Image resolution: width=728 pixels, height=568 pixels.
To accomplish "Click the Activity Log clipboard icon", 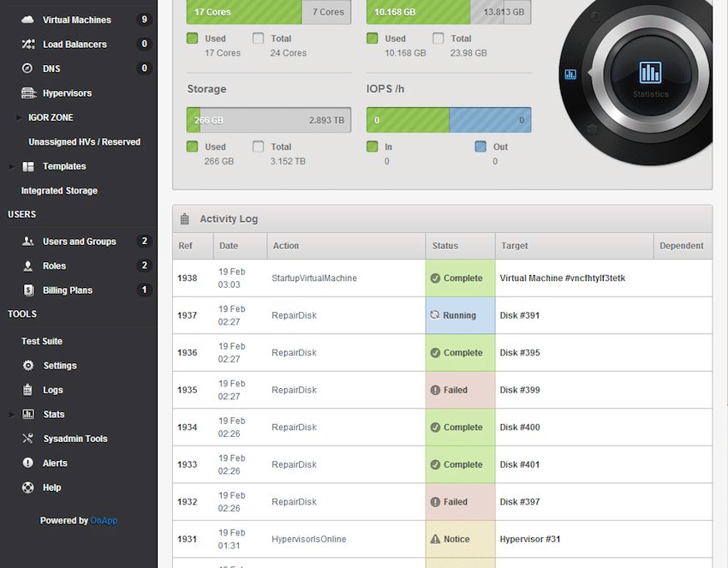I will tap(185, 218).
